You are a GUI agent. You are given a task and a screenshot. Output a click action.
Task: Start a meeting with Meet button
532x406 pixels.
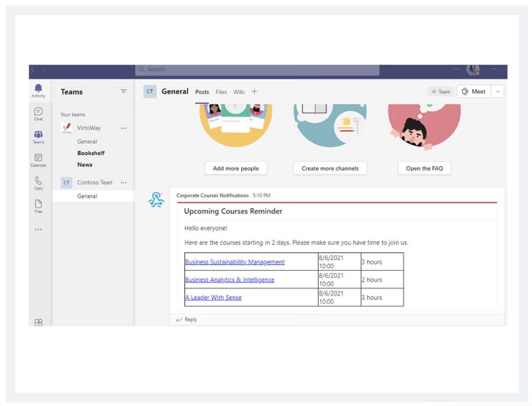pyautogui.click(x=474, y=92)
